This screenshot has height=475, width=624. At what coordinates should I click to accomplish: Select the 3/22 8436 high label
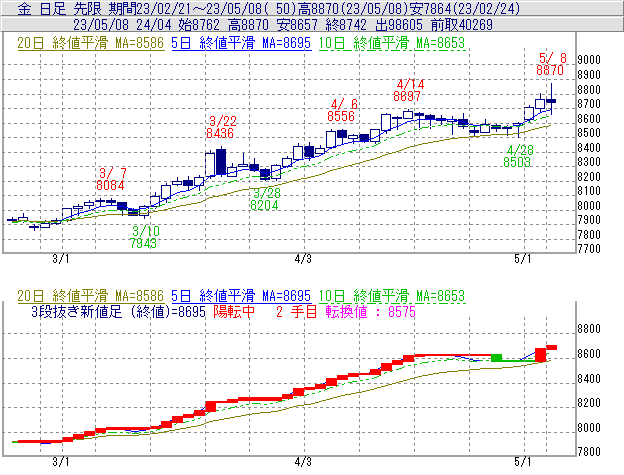[x=221, y=127]
